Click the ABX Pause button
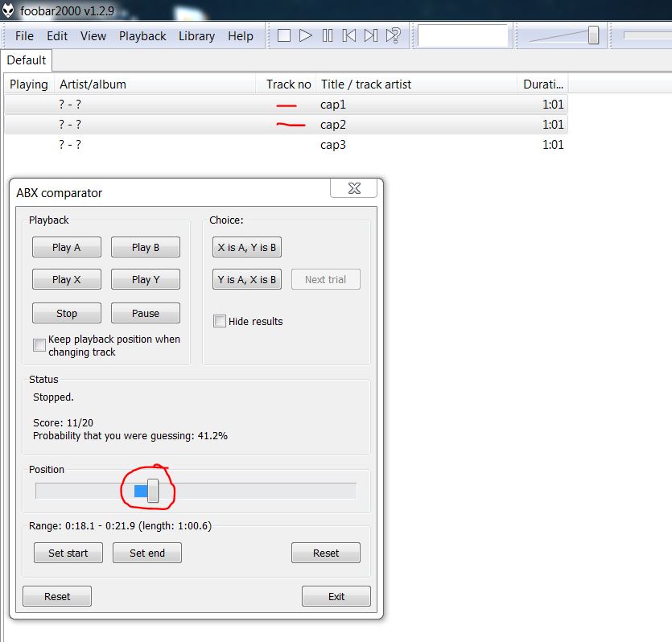The image size is (672, 642). [x=146, y=314]
